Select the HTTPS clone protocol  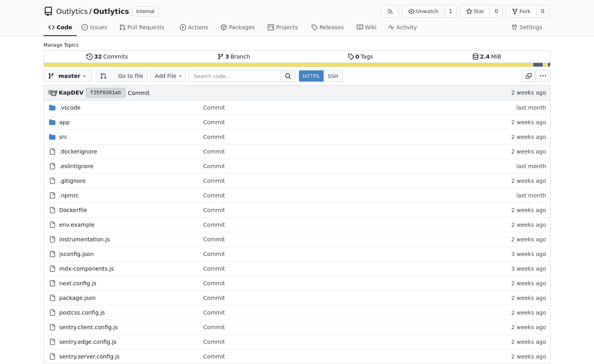(311, 76)
